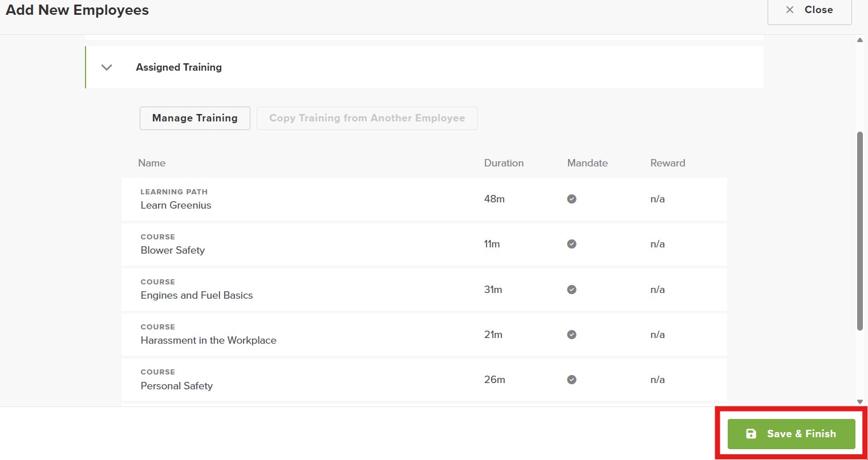868x460 pixels.
Task: Click the Duration column header
Action: pyautogui.click(x=504, y=163)
